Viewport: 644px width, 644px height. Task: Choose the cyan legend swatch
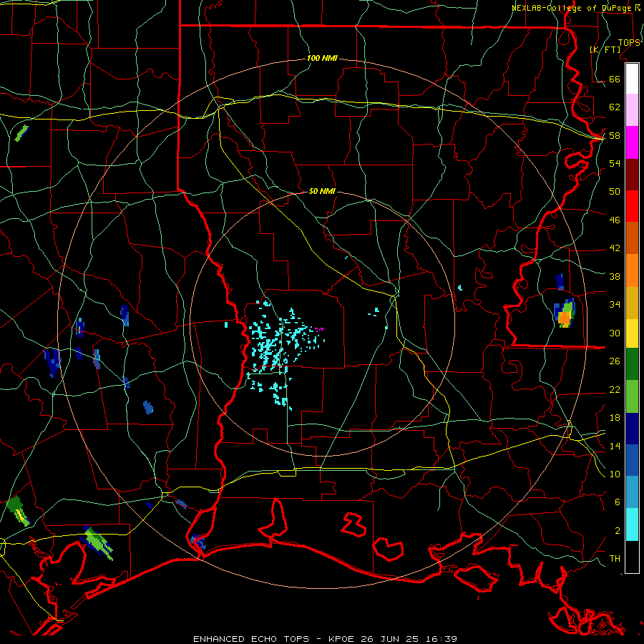click(x=632, y=525)
